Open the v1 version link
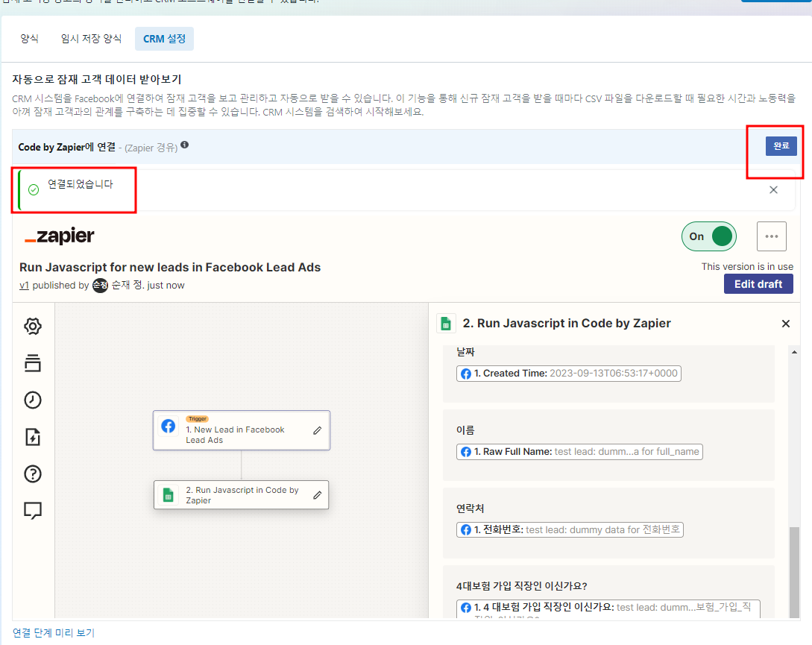This screenshot has width=812, height=645. pyautogui.click(x=24, y=286)
